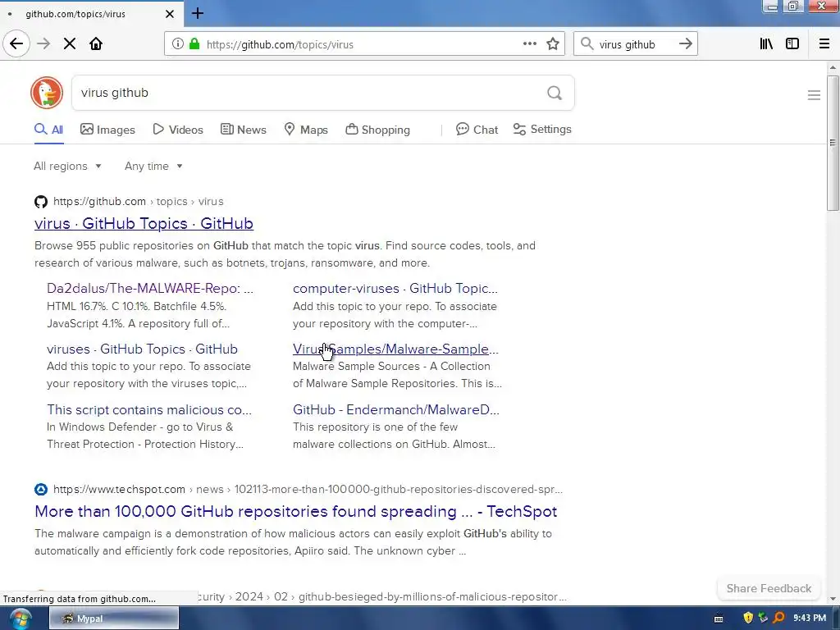Image resolution: width=840 pixels, height=630 pixels.
Task: Open the DuckDuckGo side menu
Action: (814, 95)
